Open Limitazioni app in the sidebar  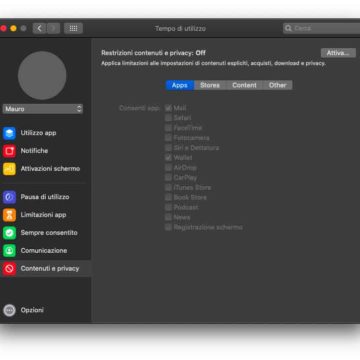pos(43,215)
